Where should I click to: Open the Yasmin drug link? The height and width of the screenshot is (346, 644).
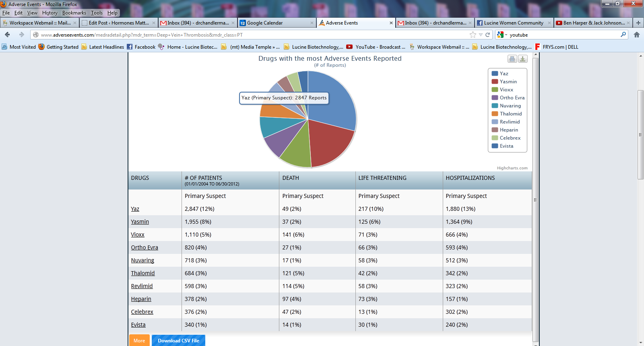click(140, 222)
